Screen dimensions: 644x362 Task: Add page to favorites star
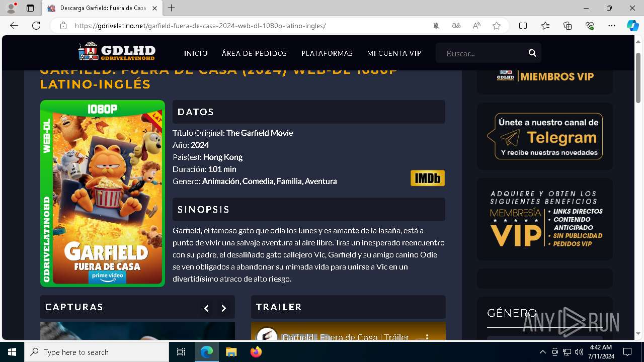click(497, 26)
